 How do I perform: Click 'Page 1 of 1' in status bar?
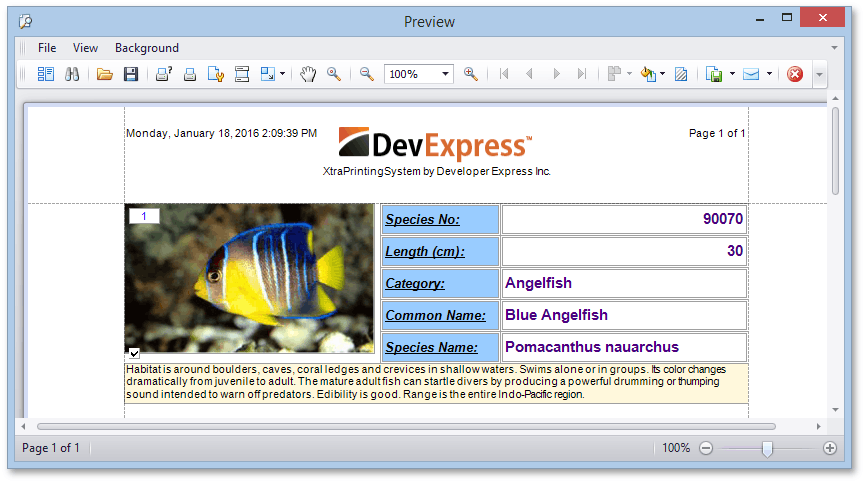[x=51, y=448]
